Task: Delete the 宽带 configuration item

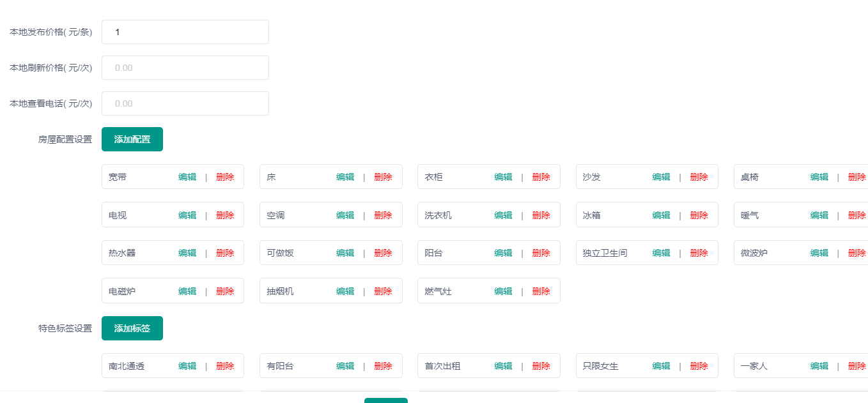Action: click(x=225, y=177)
